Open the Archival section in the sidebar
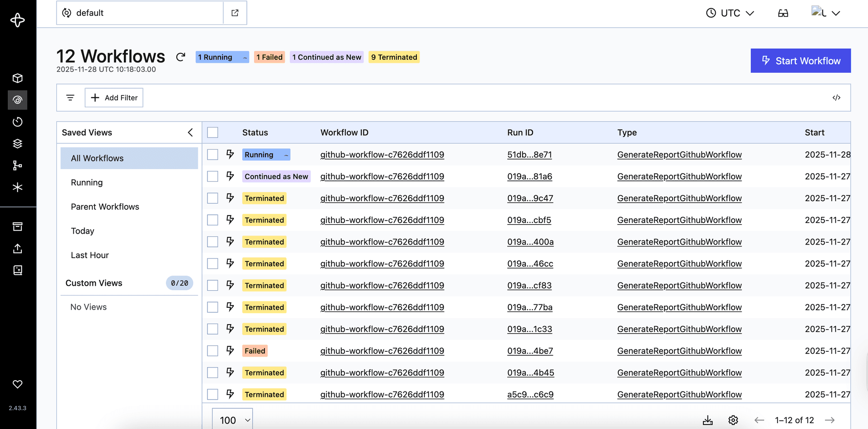The image size is (868, 429). [x=18, y=226]
